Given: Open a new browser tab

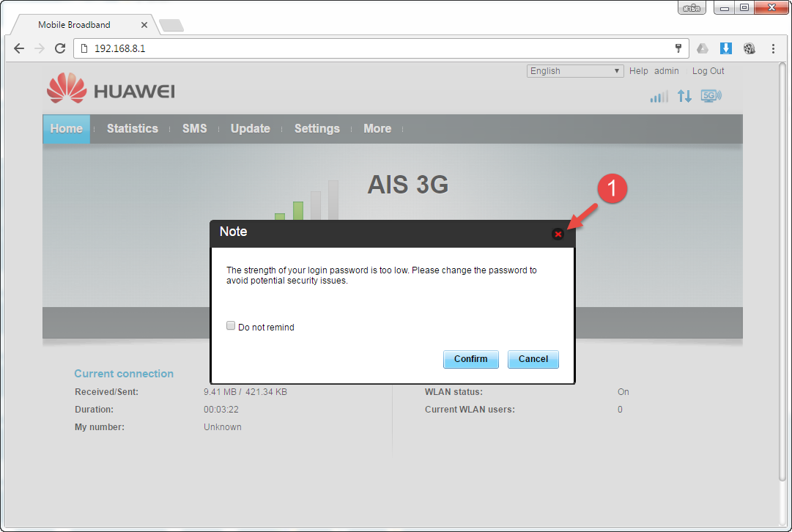Looking at the screenshot, I should point(171,25).
